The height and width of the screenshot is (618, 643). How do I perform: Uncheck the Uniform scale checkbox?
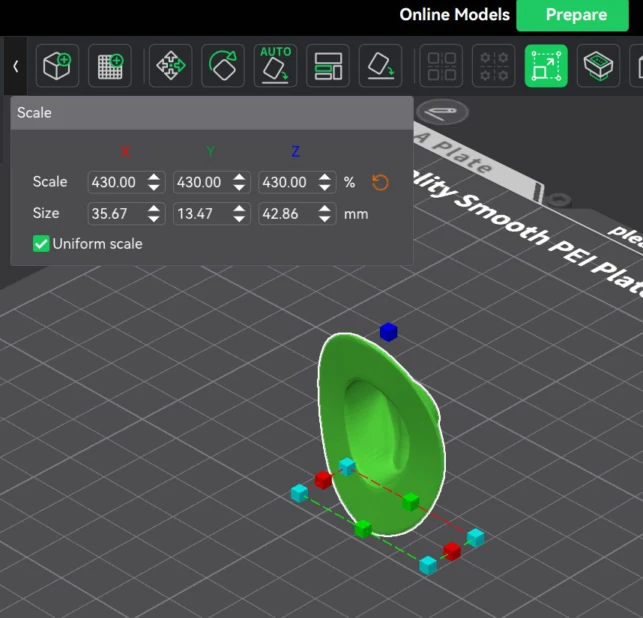pyautogui.click(x=41, y=244)
